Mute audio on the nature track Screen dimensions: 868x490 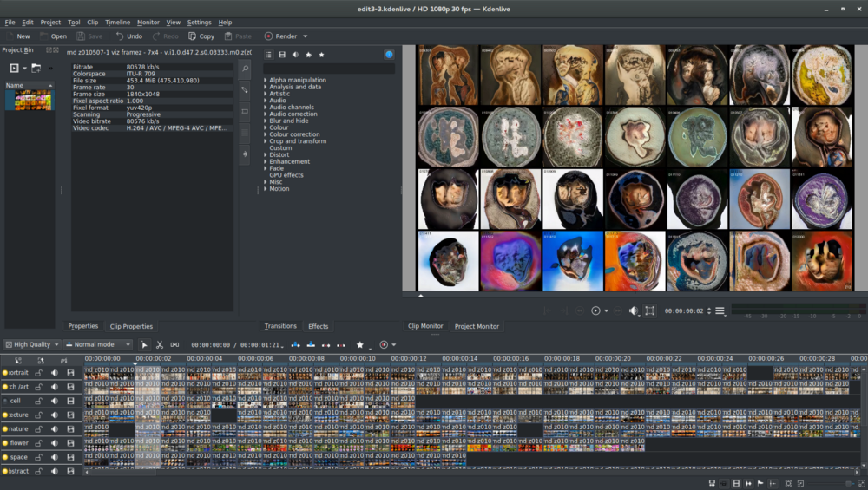coord(55,428)
